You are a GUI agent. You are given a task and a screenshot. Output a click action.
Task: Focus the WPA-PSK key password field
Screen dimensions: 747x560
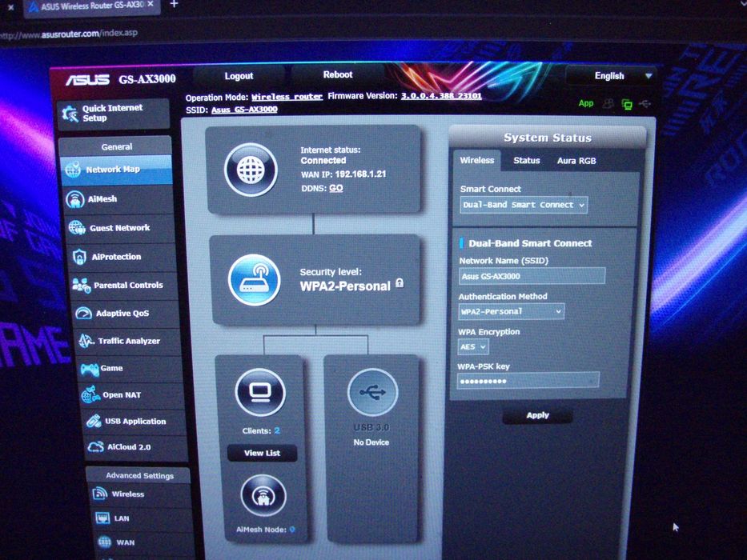pos(528,381)
